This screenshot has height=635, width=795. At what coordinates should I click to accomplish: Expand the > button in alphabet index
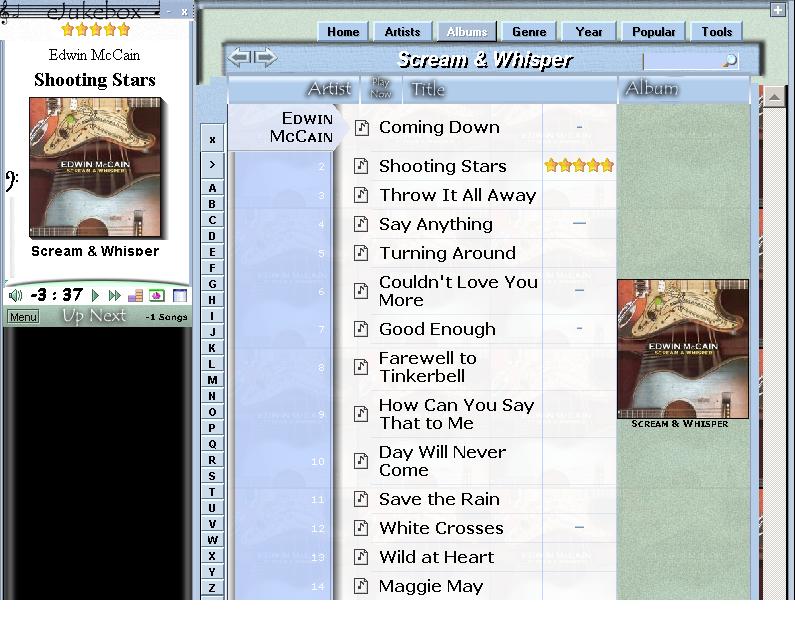click(x=212, y=164)
